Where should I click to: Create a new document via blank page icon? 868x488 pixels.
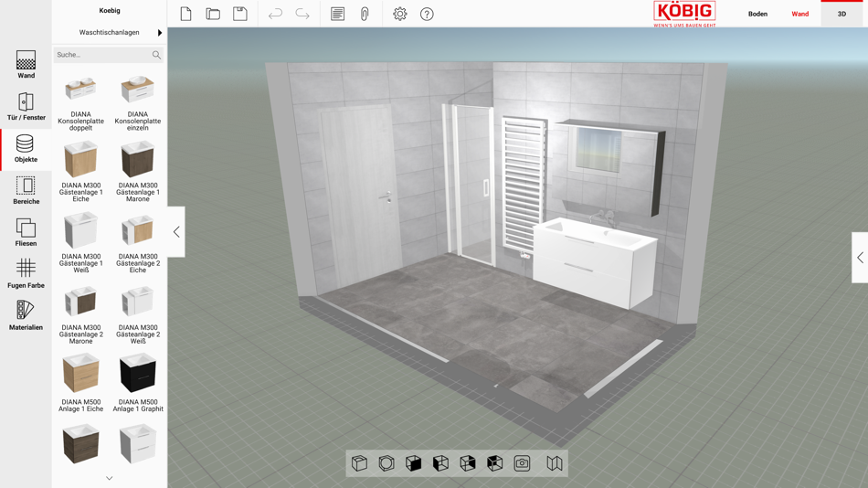pyautogui.click(x=186, y=14)
